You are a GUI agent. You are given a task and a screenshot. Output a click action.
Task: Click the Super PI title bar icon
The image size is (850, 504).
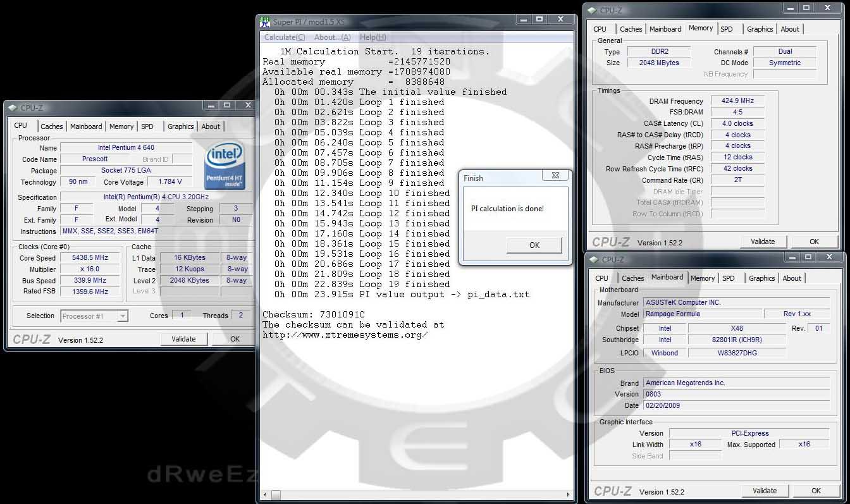click(265, 22)
